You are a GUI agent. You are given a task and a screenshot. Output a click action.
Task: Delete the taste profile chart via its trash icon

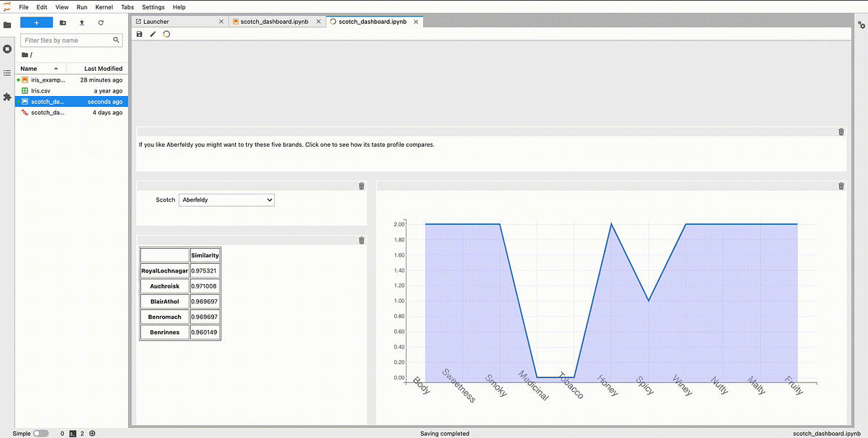click(841, 186)
